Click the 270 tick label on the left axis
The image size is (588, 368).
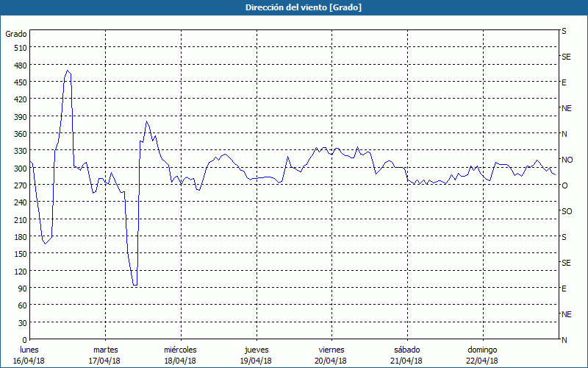coord(18,185)
